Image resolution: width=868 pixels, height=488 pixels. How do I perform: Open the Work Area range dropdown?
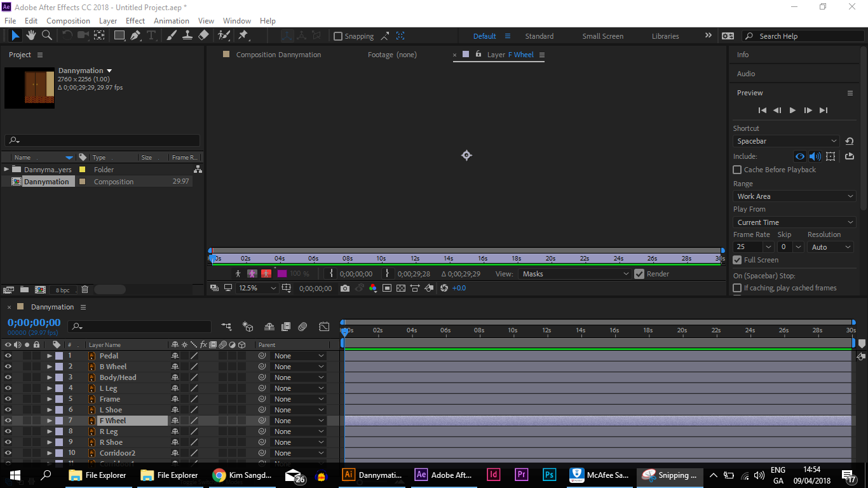pos(795,196)
